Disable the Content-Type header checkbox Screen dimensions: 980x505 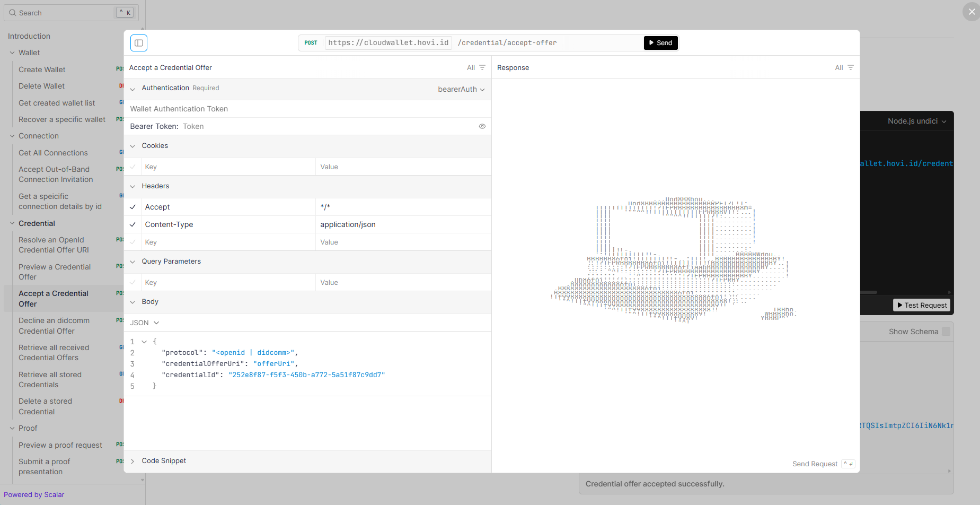coord(133,224)
